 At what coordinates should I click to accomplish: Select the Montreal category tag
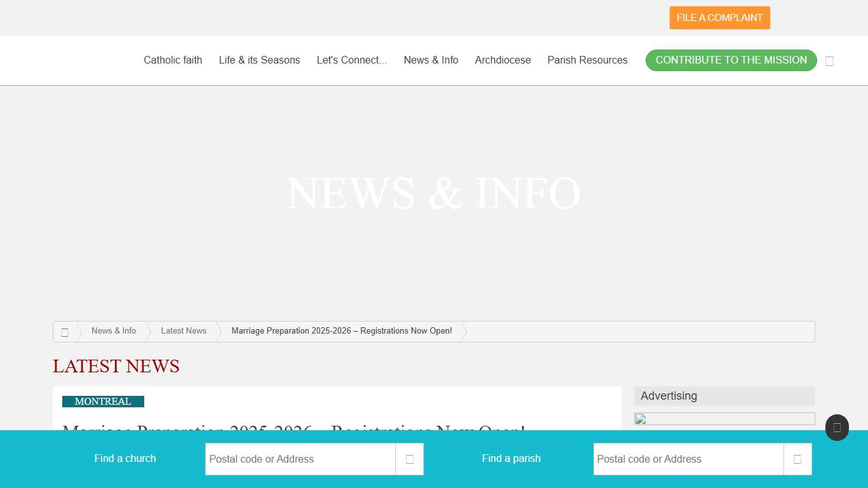pyautogui.click(x=103, y=402)
